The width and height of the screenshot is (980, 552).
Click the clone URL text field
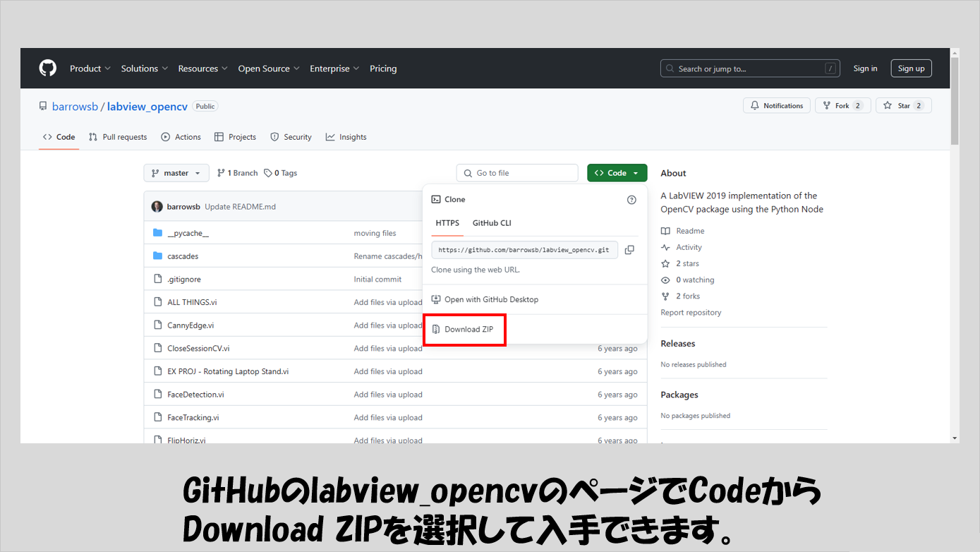pyautogui.click(x=525, y=250)
